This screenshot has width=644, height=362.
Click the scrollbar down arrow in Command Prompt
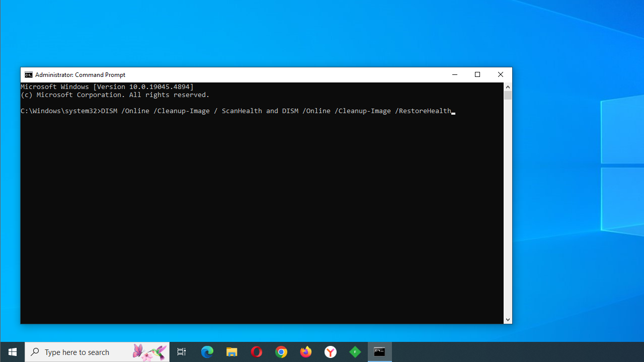[508, 320]
